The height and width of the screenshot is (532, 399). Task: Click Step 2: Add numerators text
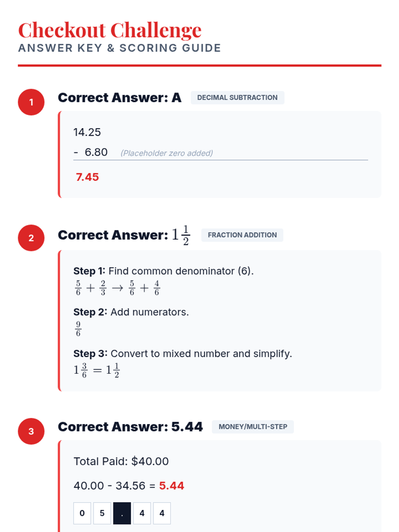131,312
